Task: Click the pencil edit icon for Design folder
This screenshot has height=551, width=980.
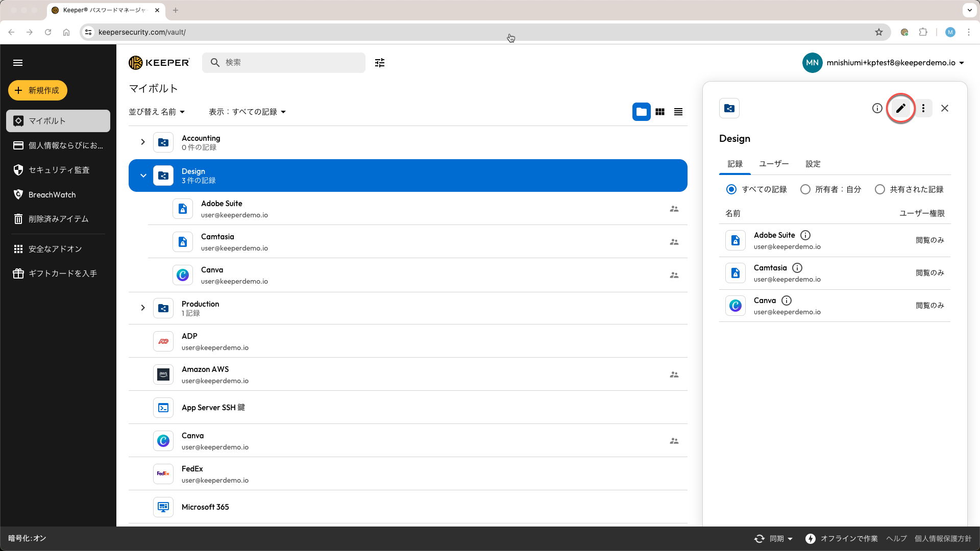Action: [x=900, y=108]
